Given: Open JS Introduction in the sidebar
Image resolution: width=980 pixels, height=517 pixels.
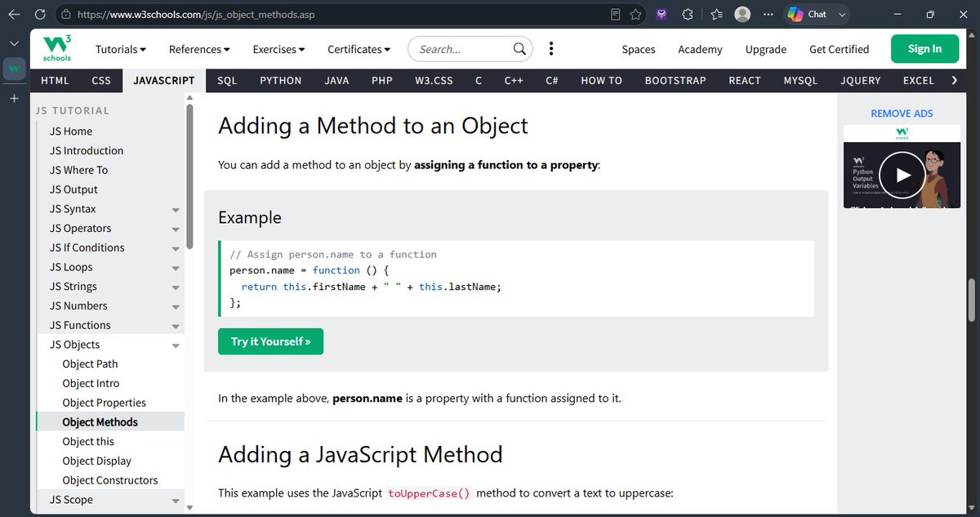Looking at the screenshot, I should 87,150.
